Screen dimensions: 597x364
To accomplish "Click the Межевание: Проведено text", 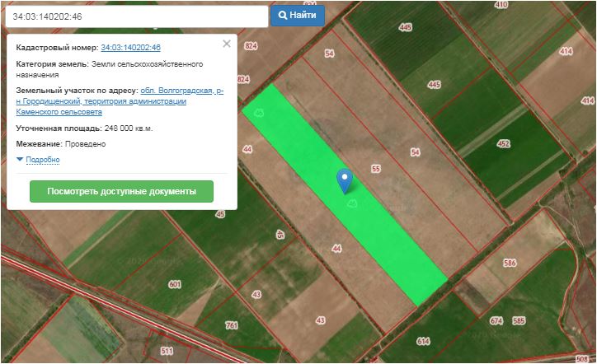I will coord(61,144).
